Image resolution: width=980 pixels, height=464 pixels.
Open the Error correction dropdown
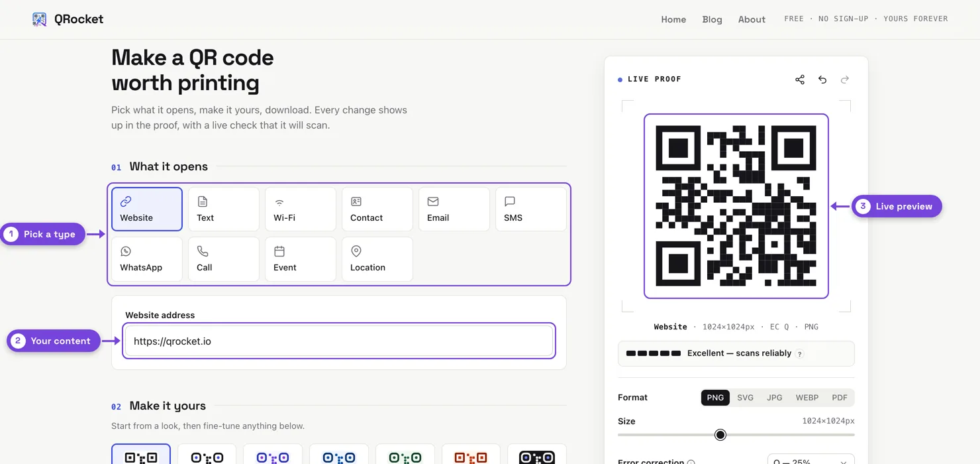pyautogui.click(x=811, y=459)
